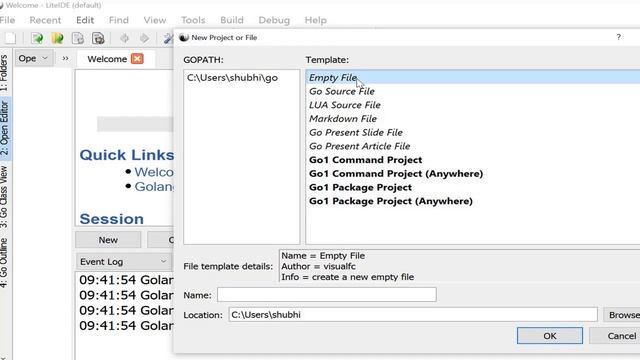This screenshot has width=640, height=360.
Task: Confirm the dialog with OK
Action: coord(549,336)
